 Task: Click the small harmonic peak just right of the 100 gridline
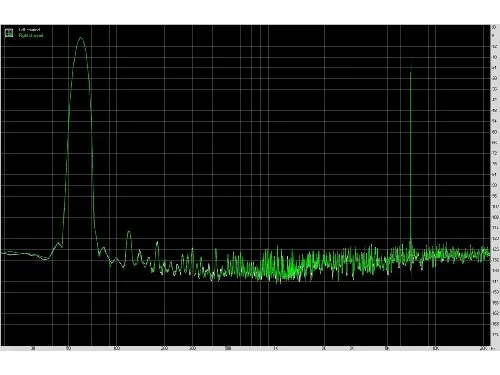(x=129, y=232)
